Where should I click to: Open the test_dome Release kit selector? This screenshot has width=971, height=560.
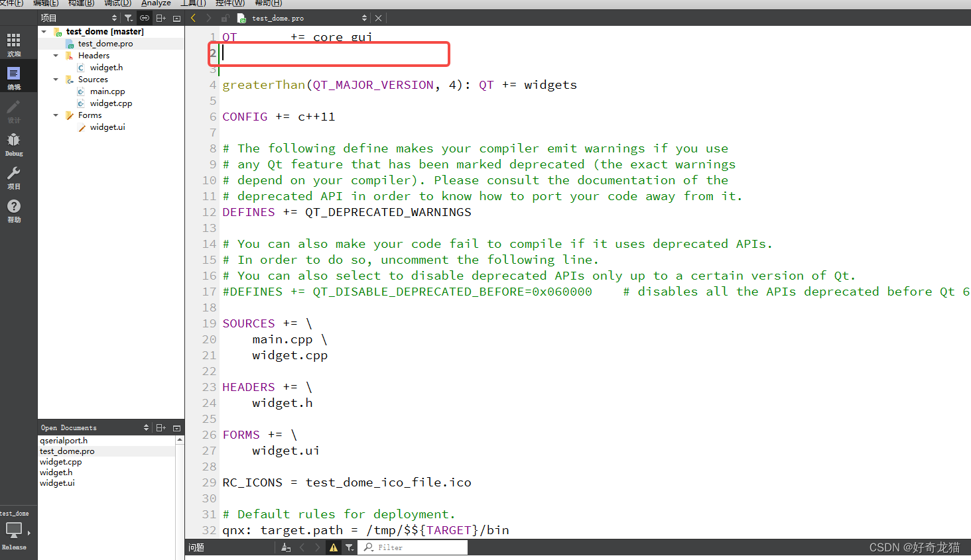click(x=15, y=532)
